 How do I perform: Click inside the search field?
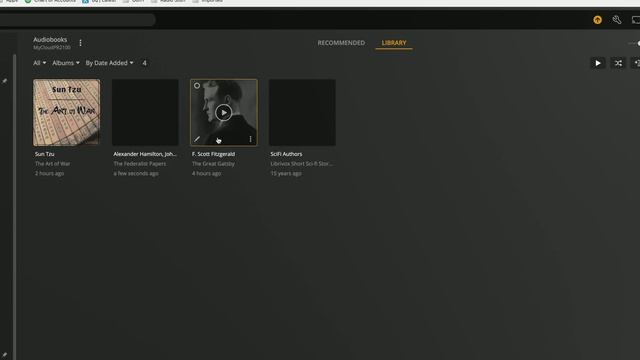[x=78, y=20]
